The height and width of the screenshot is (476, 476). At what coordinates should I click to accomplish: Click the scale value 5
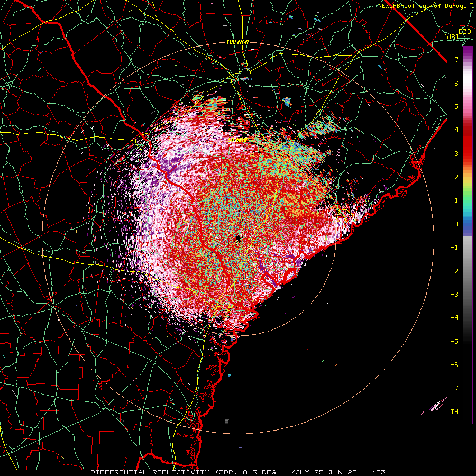(x=456, y=106)
